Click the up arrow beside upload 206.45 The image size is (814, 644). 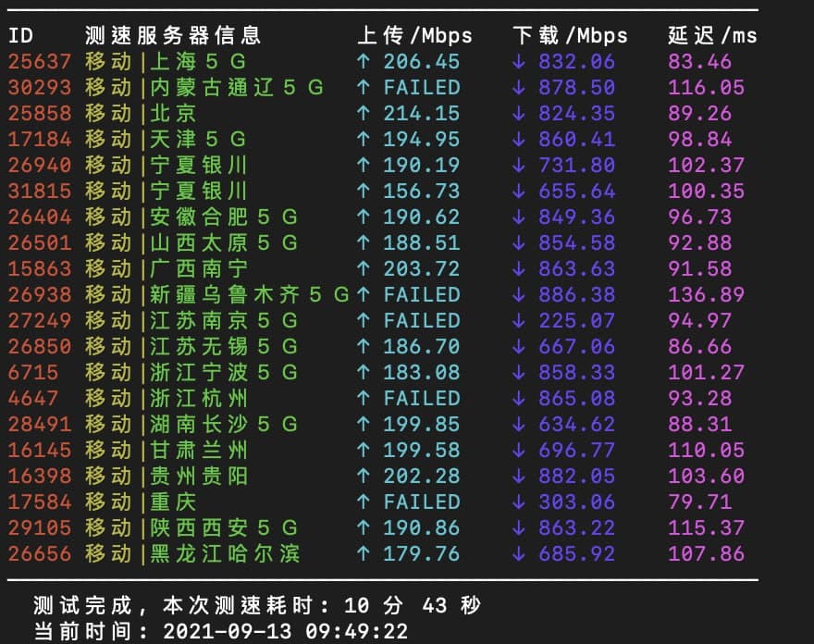click(x=364, y=62)
